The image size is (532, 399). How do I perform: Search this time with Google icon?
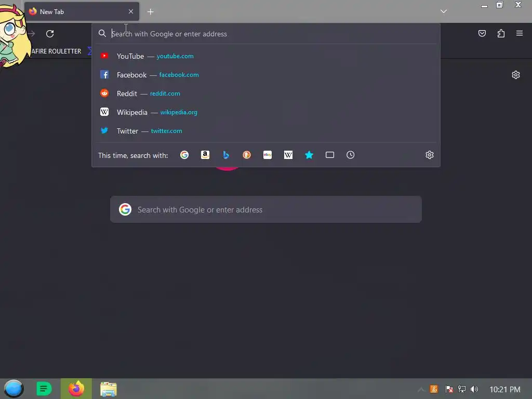184,155
